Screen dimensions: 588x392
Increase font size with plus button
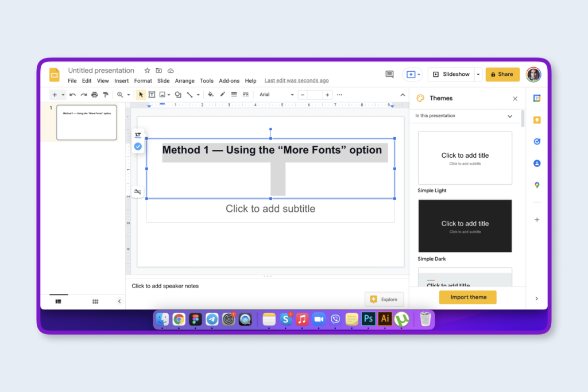327,95
